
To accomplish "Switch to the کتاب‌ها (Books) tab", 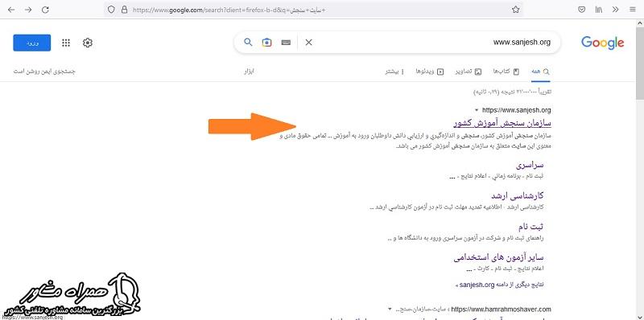I will pos(506,72).
